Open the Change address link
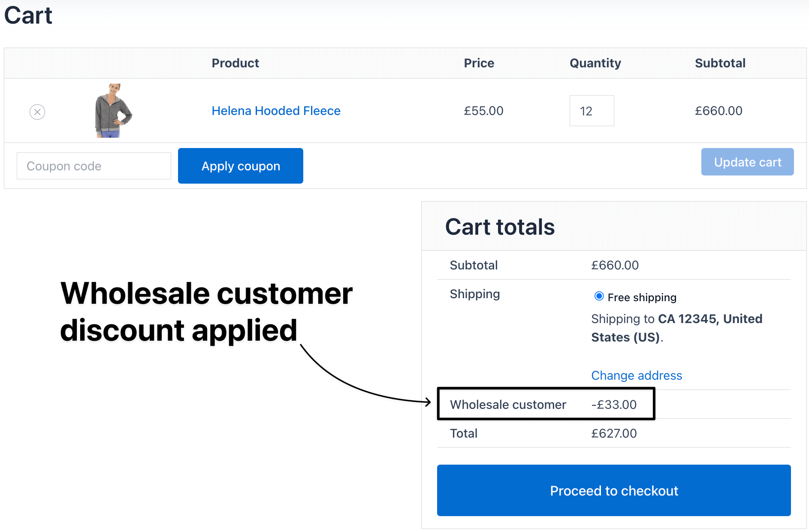The width and height of the screenshot is (809, 532). [x=636, y=375]
